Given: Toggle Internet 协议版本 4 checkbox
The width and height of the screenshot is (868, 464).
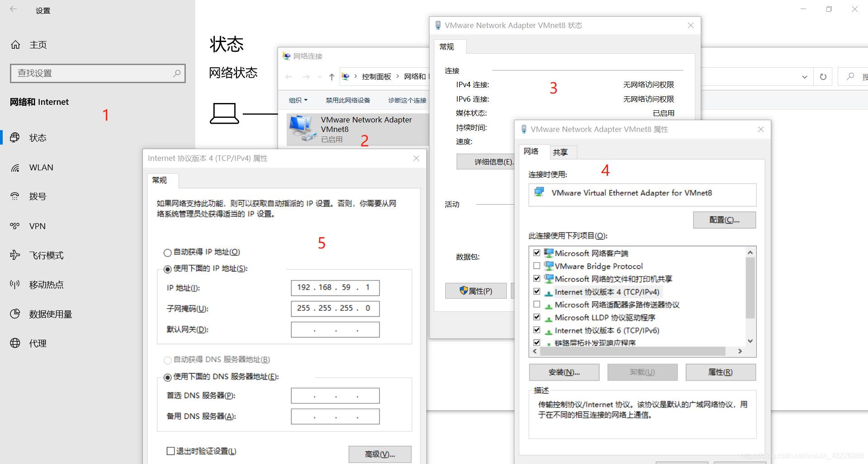Looking at the screenshot, I should coord(537,291).
